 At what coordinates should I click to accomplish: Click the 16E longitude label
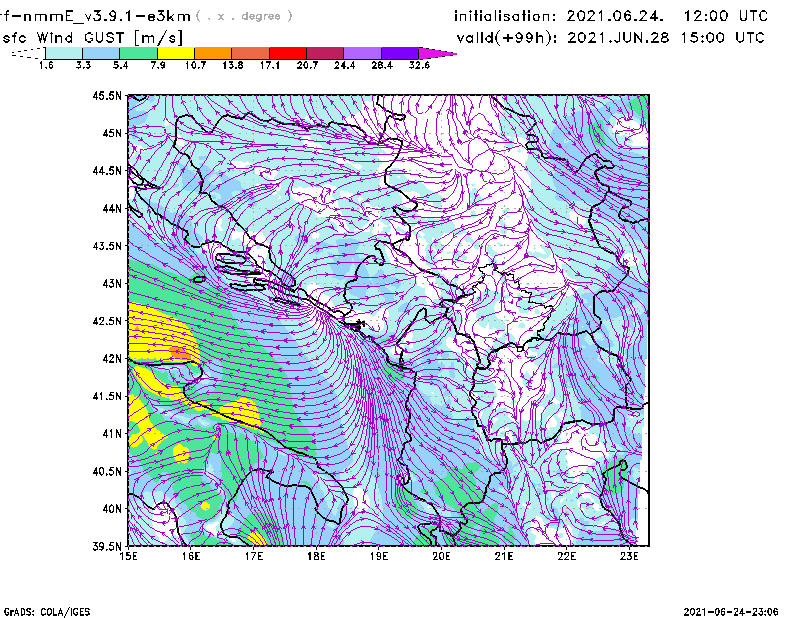(191, 556)
